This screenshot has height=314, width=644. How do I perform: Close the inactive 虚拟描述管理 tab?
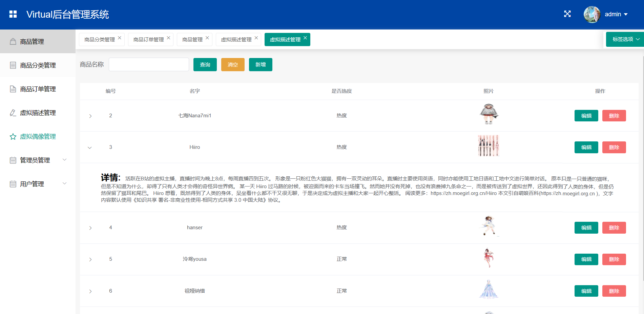[256, 38]
